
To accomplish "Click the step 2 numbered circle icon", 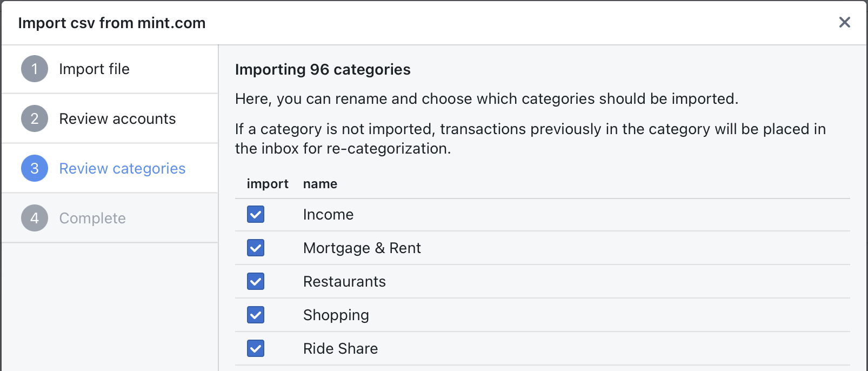I will (34, 118).
